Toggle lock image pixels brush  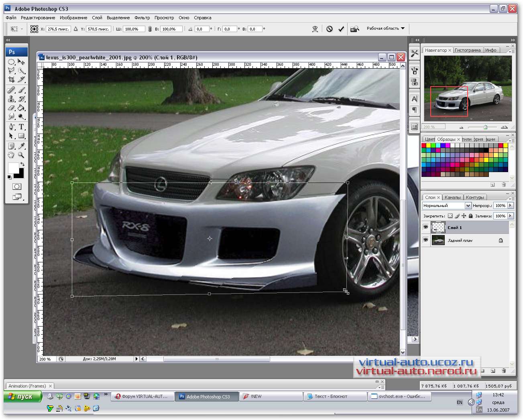click(457, 216)
